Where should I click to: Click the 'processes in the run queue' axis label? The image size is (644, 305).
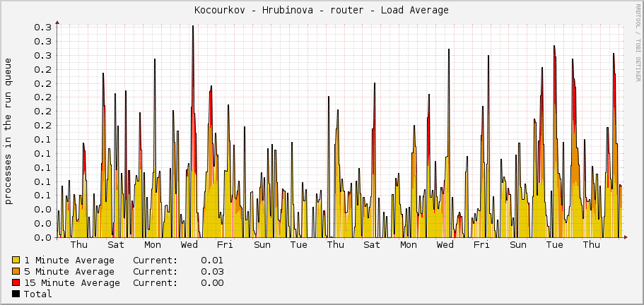tap(8, 131)
